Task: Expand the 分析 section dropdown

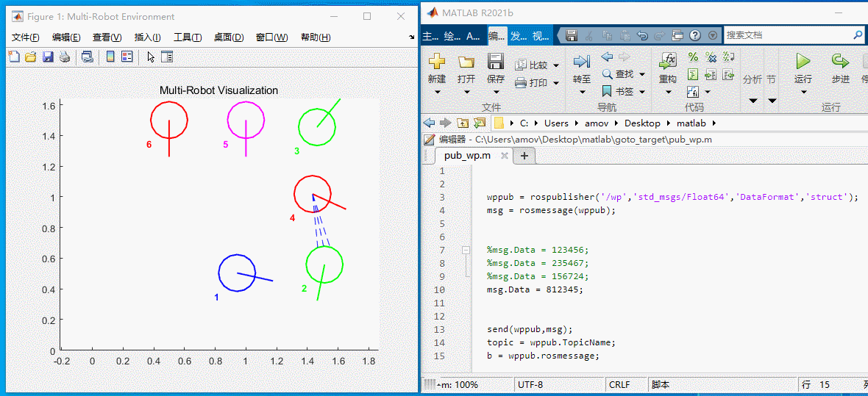Action: (753, 101)
